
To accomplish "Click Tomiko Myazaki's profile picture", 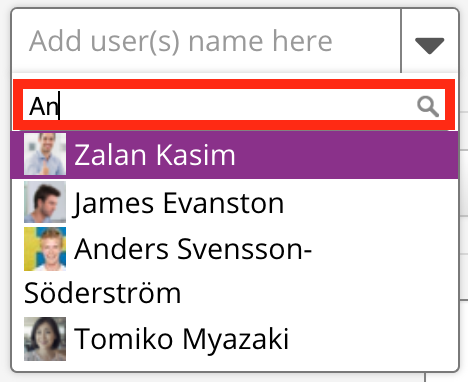I will pos(45,339).
